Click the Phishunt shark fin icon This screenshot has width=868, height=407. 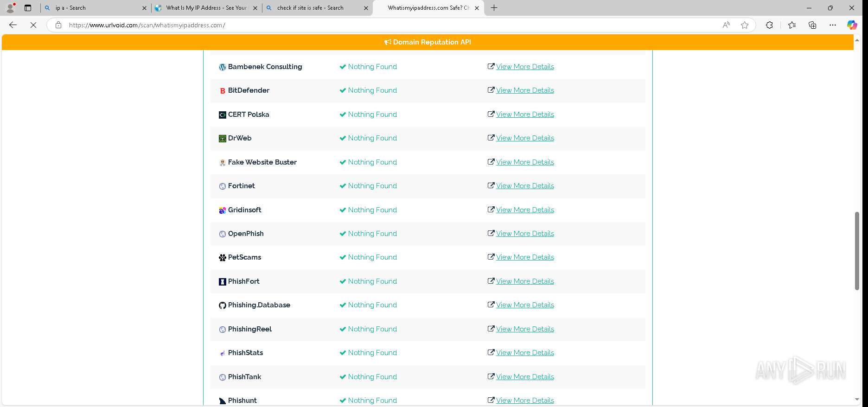point(223,401)
